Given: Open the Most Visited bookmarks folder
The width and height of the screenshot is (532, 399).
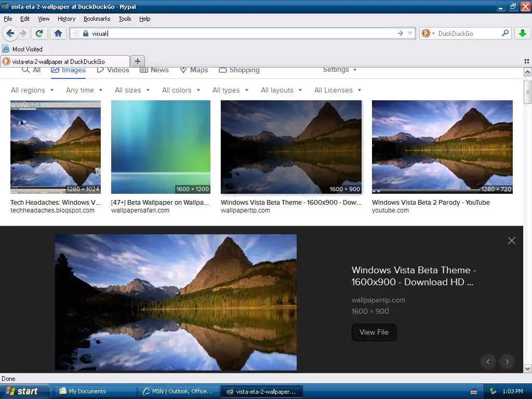Looking at the screenshot, I should [x=22, y=49].
